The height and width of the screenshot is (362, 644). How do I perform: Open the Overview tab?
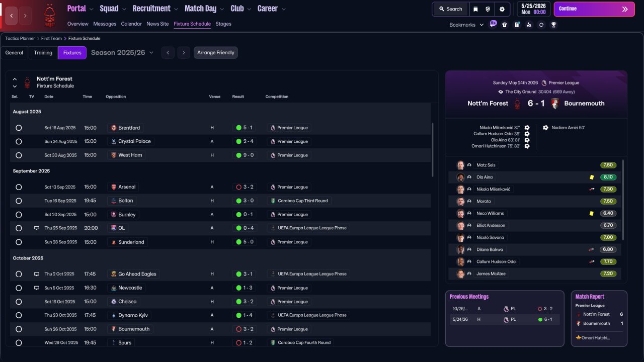tap(77, 24)
